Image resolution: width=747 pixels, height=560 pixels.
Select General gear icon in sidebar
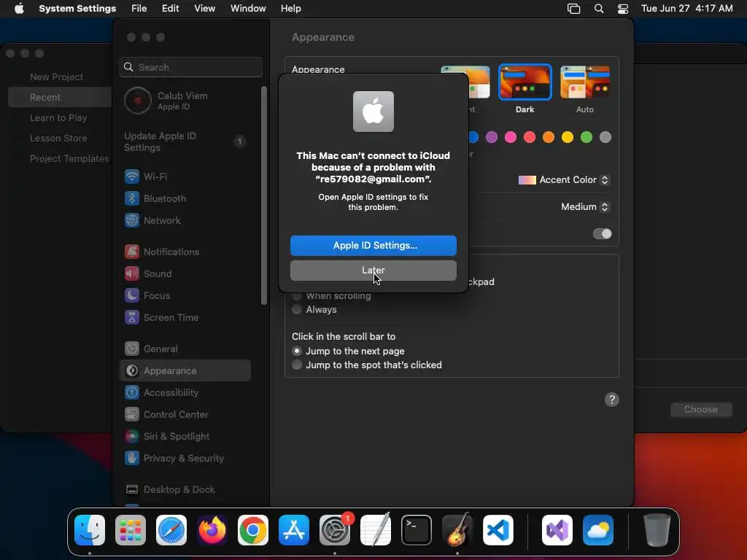click(x=132, y=349)
